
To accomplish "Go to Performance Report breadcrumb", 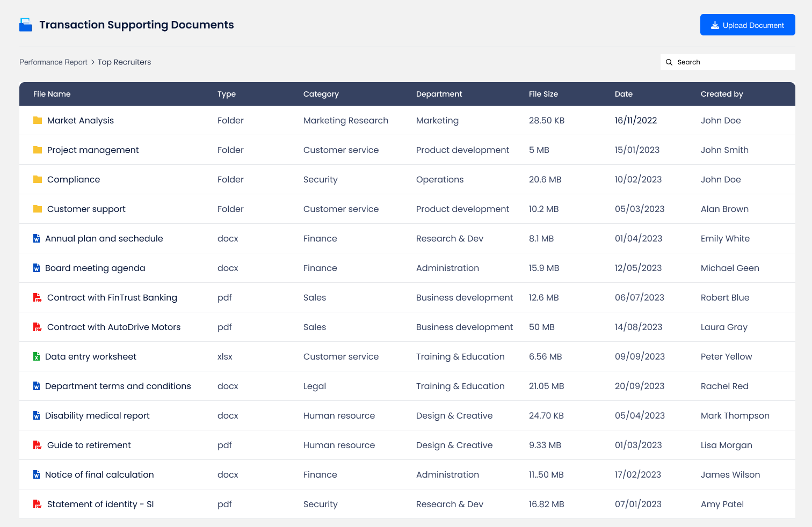I will coord(53,62).
